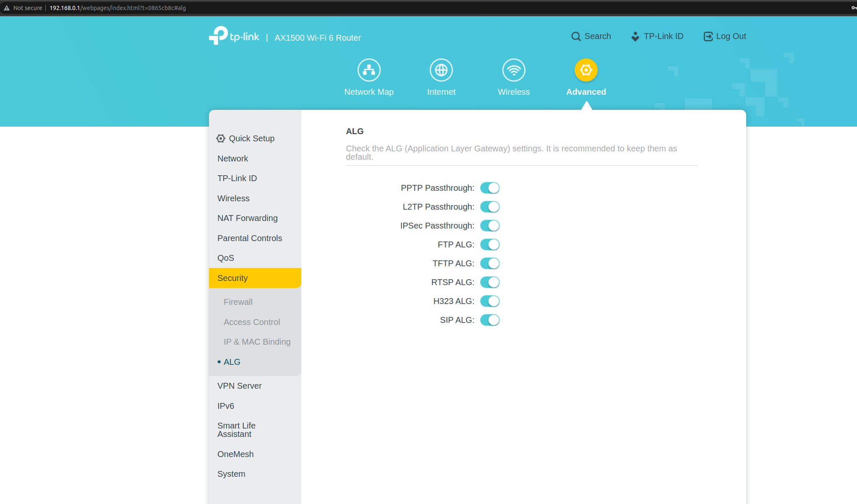The image size is (857, 504).
Task: Expand the Network sidebar section
Action: tap(255, 158)
